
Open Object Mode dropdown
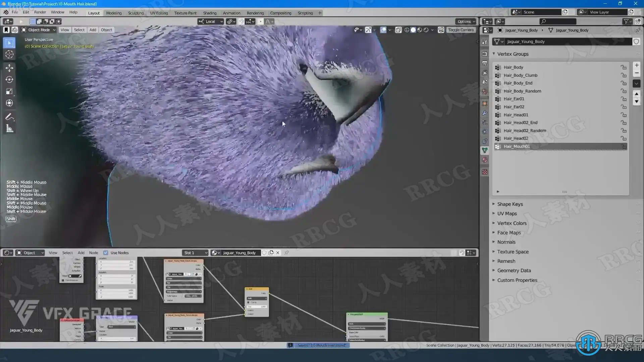(x=39, y=30)
